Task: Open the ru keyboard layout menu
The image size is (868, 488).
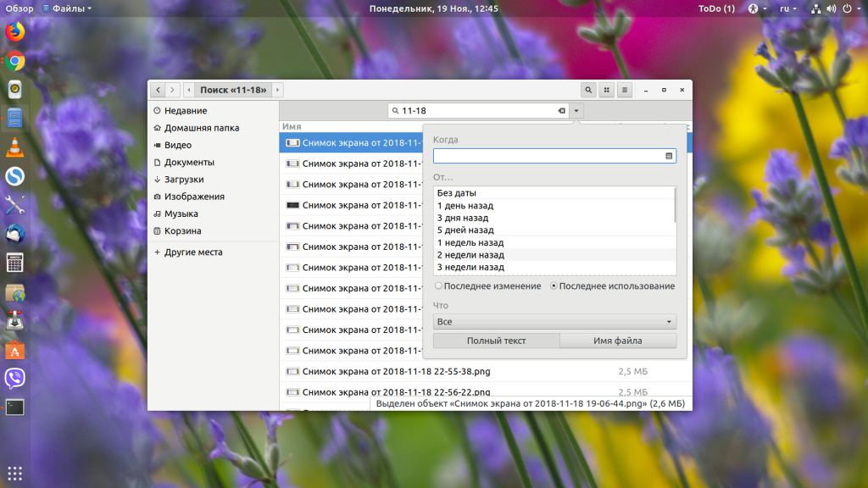Action: point(788,8)
